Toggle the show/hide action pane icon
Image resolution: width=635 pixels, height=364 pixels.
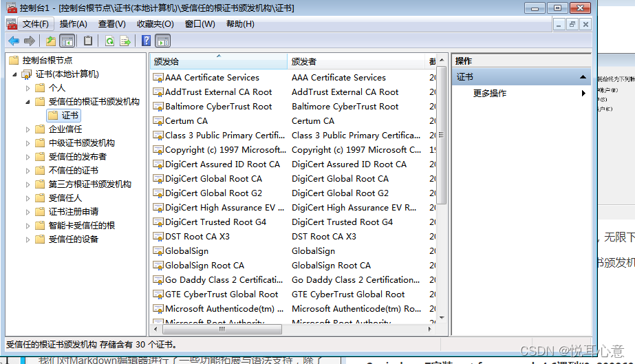(163, 41)
